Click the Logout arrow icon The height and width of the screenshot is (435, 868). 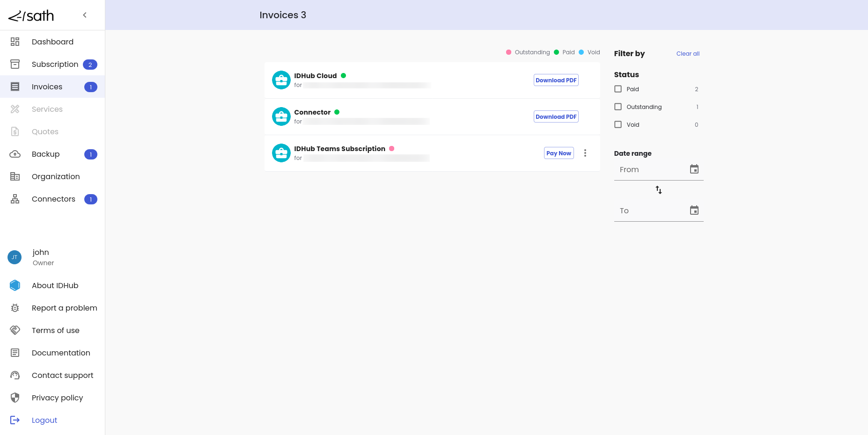(15, 420)
